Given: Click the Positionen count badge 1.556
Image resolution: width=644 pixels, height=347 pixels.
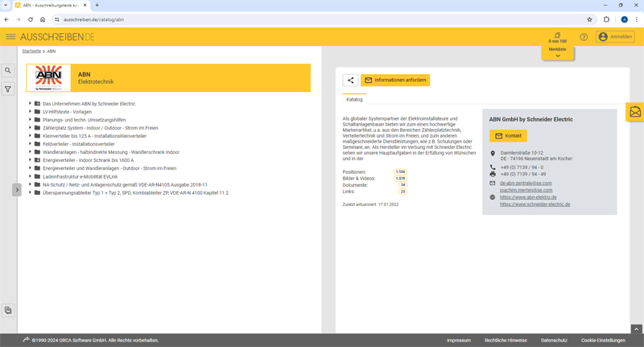Looking at the screenshot, I should [400, 172].
